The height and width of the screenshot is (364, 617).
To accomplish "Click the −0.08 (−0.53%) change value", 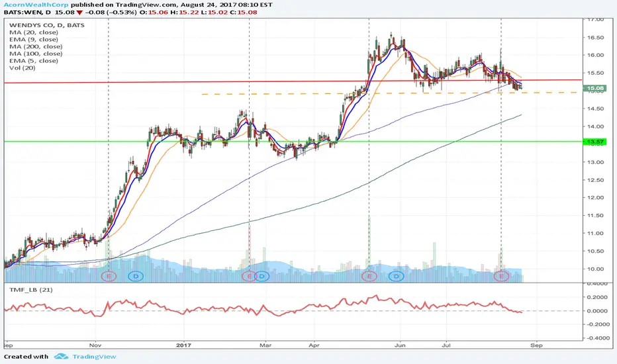I will tap(111, 12).
